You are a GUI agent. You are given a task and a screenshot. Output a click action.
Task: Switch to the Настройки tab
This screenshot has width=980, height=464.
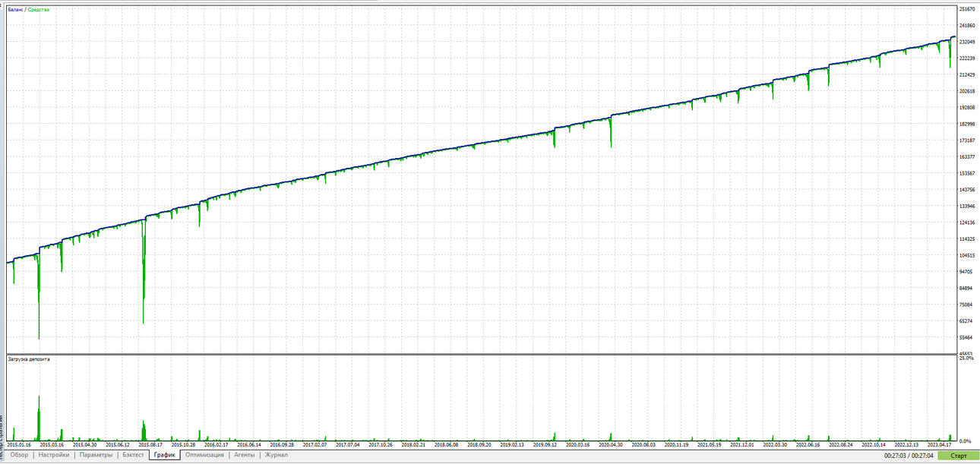click(x=54, y=455)
